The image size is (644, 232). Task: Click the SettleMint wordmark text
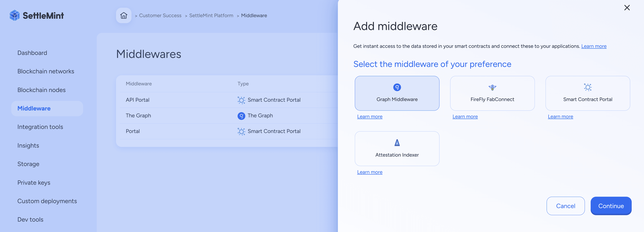[x=43, y=16]
